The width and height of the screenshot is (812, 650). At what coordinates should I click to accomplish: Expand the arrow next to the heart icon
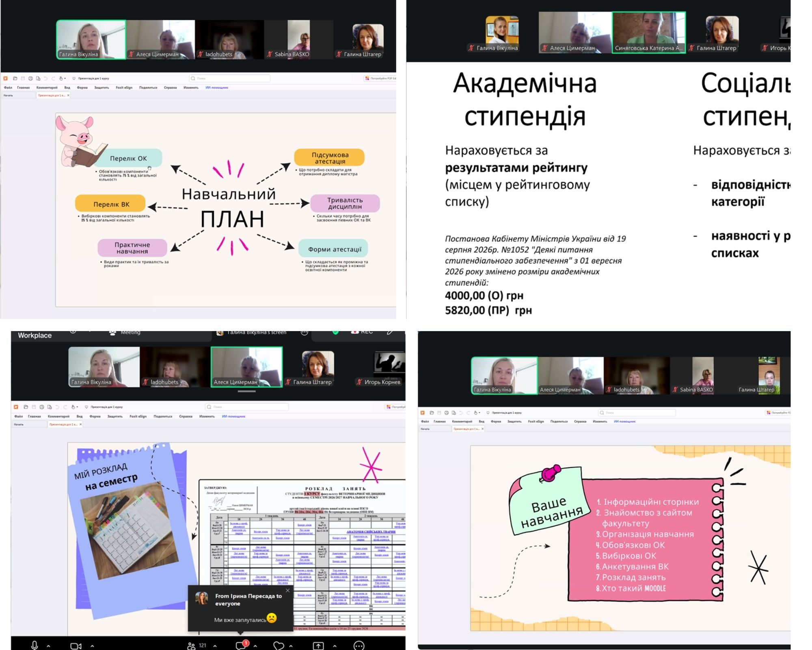tap(291, 646)
